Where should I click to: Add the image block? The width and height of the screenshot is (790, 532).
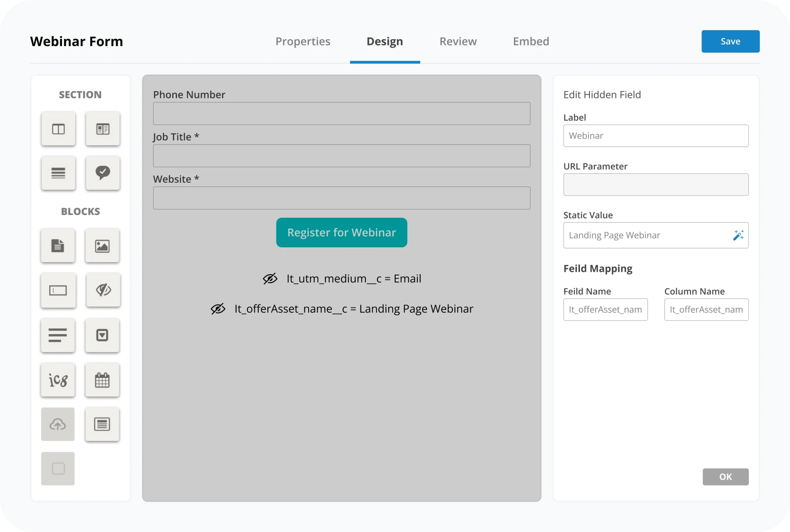click(102, 246)
